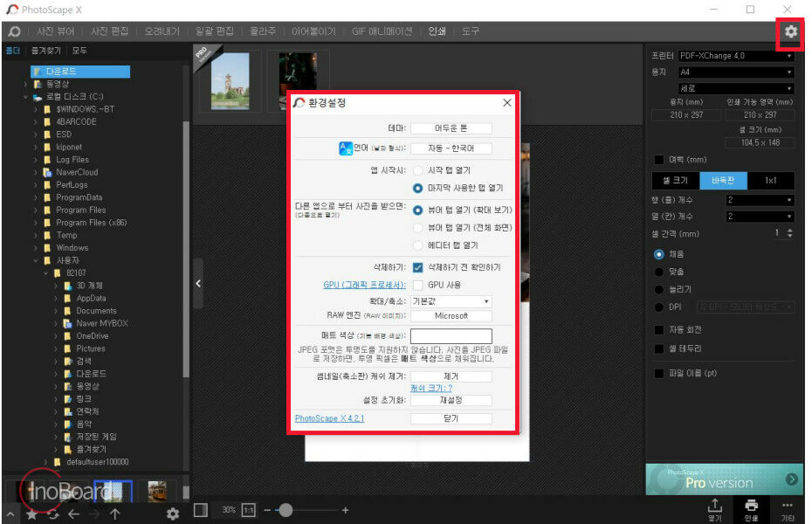The width and height of the screenshot is (812, 524).
Task: Open the 열 (칸) 개수 dropdown
Action: click(x=760, y=217)
